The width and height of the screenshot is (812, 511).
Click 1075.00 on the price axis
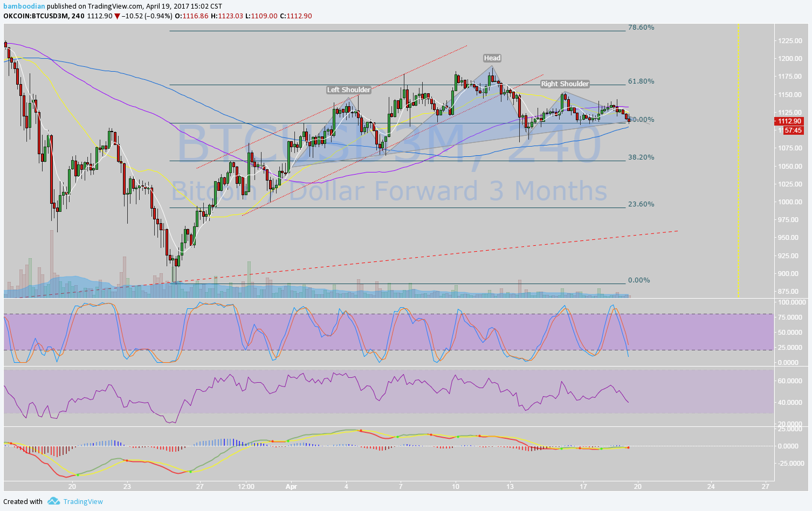click(x=790, y=148)
